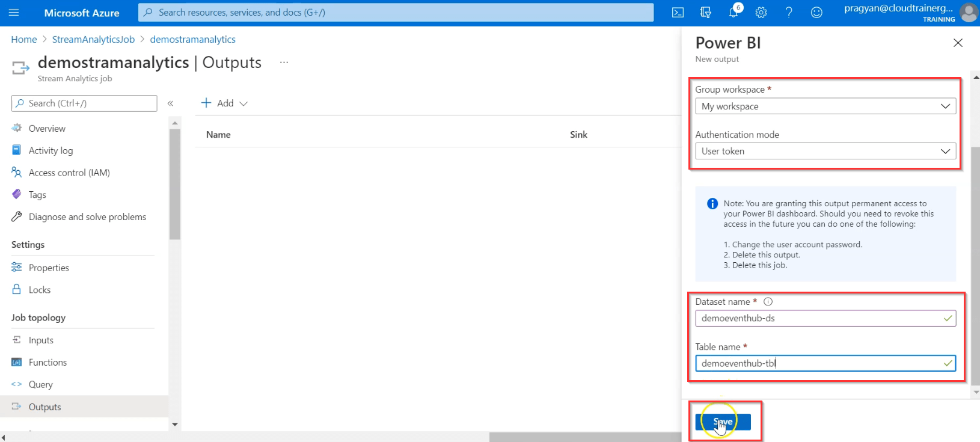
Task: Open Cloud Shell from the top bar
Action: (x=678, y=13)
